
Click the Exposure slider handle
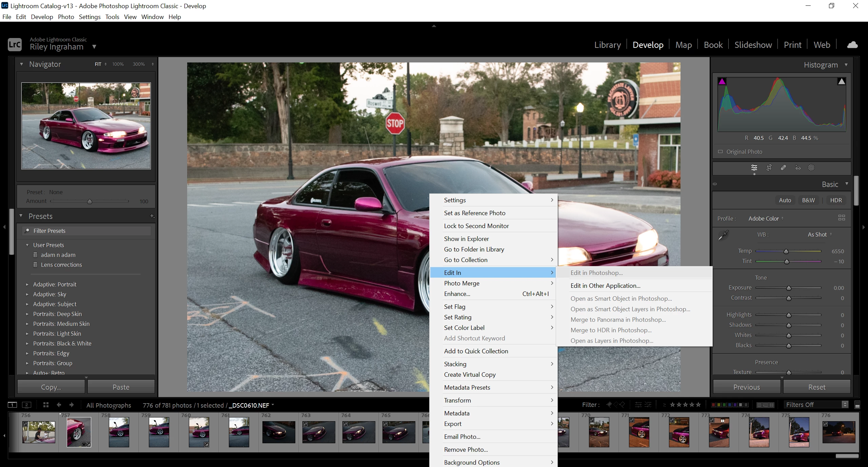click(789, 288)
